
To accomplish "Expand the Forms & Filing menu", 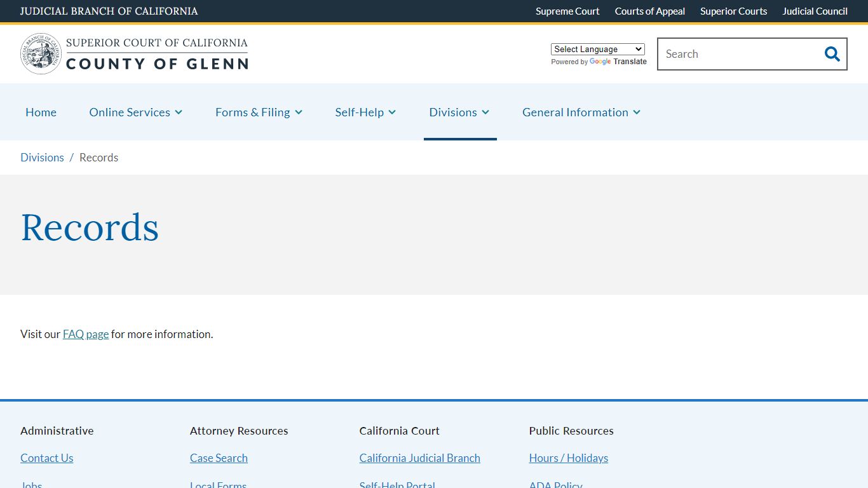I will [259, 112].
